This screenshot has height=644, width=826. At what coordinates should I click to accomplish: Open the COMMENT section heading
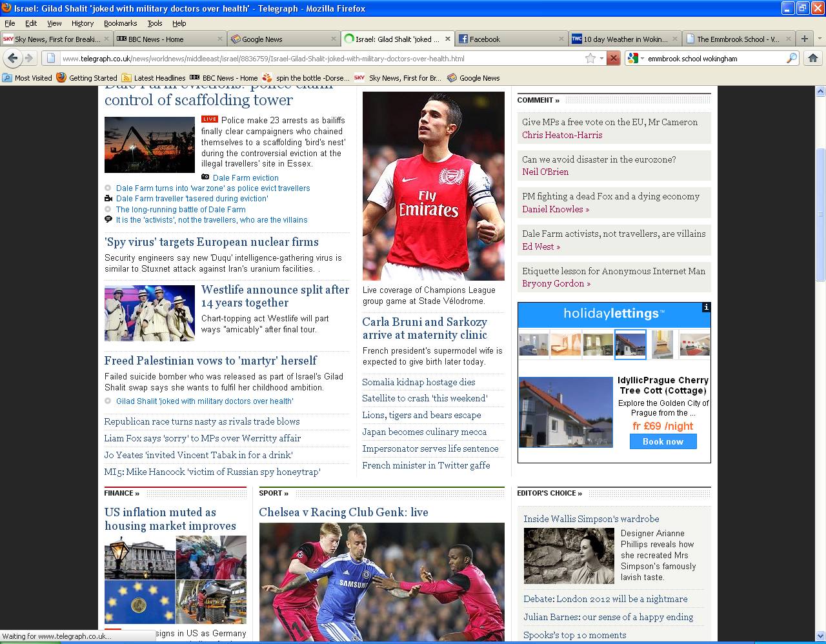538,100
